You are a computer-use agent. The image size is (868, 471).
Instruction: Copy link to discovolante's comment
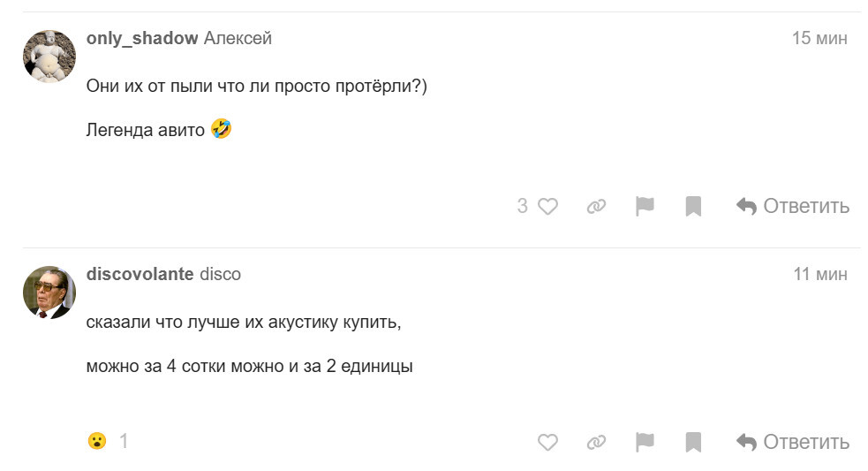point(596,442)
